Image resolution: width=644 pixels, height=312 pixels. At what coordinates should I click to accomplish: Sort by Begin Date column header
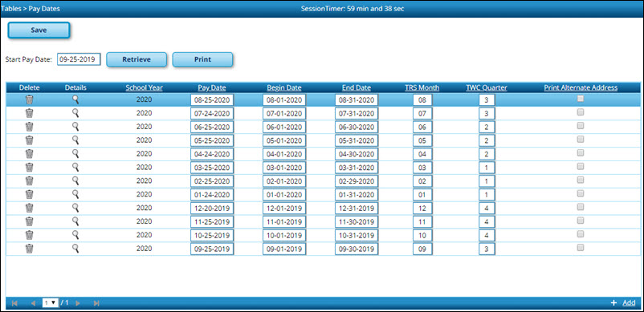[284, 87]
